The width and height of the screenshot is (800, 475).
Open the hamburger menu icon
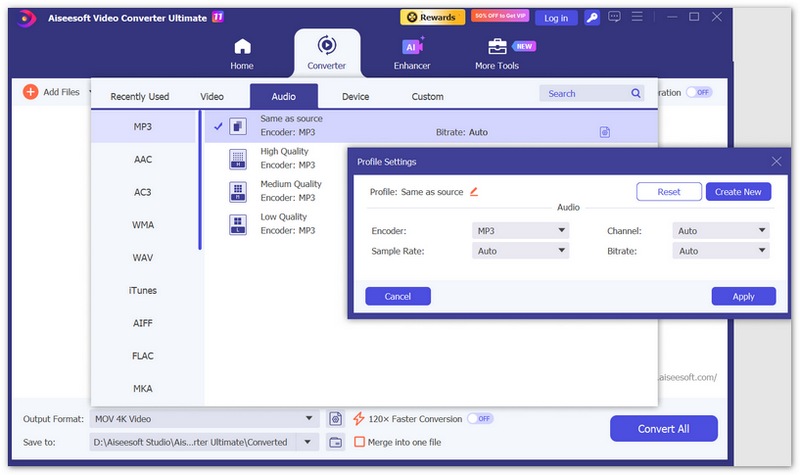[637, 17]
